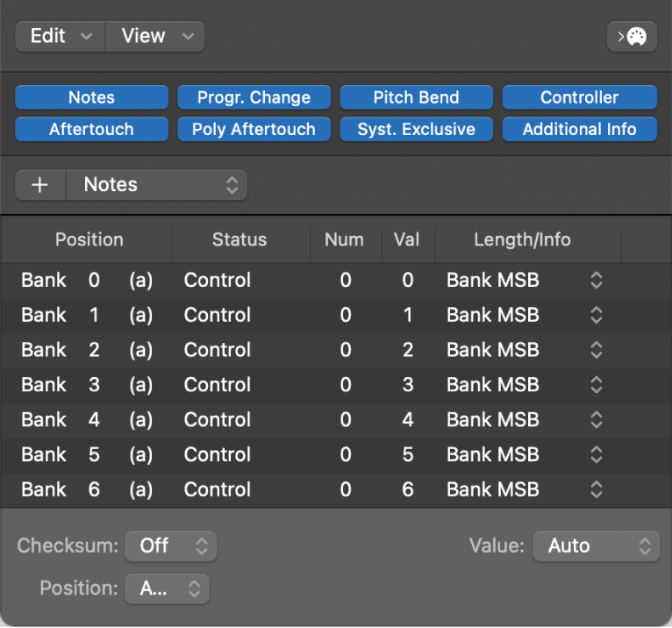Open the Notes event type pop-up

[157, 185]
